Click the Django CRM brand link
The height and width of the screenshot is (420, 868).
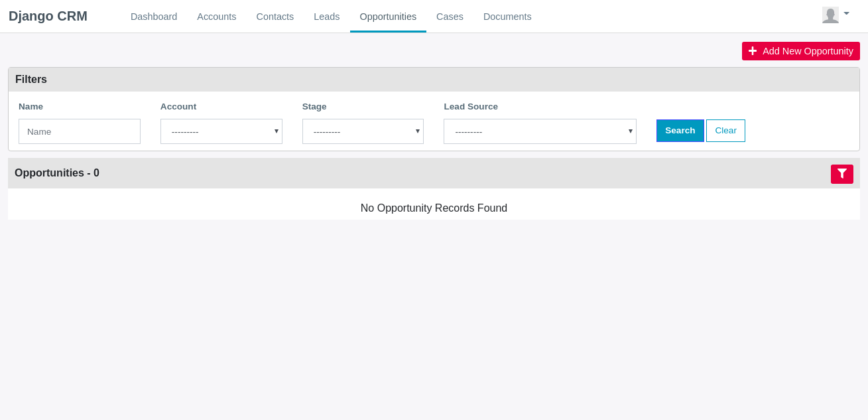pyautogui.click(x=48, y=16)
